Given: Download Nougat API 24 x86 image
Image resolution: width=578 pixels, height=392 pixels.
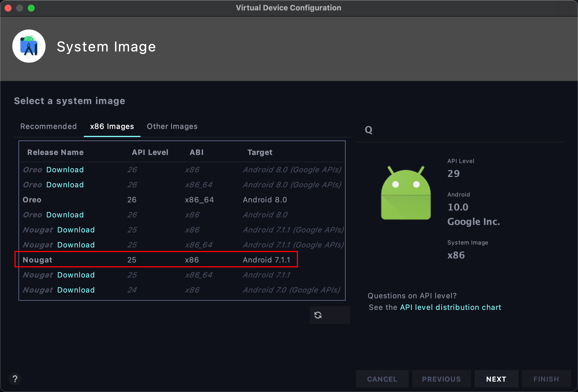Looking at the screenshot, I should (76, 290).
